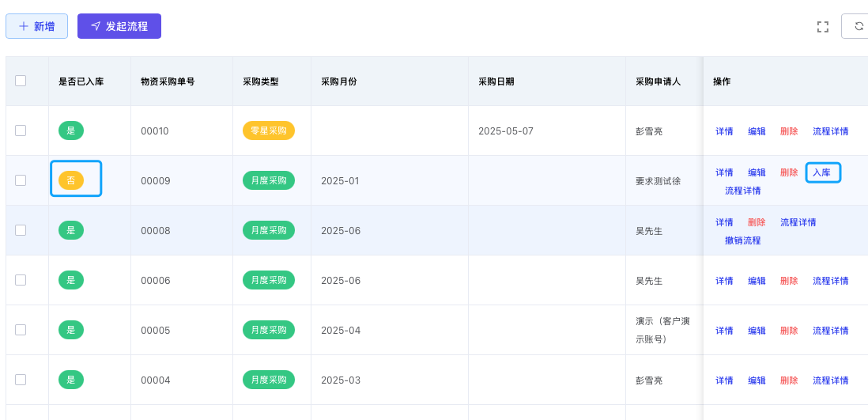Viewport: 868px width, 420px height.
Task: Click order number 00006
Action: click(x=155, y=281)
